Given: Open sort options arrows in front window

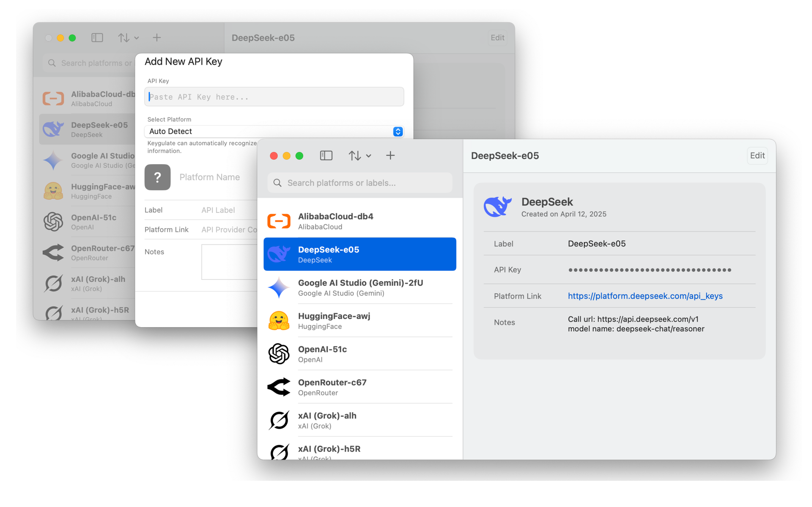Looking at the screenshot, I should (359, 156).
